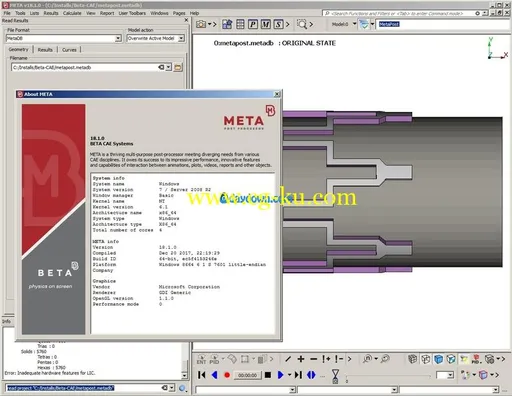Open the File menu
The height and width of the screenshot is (396, 512).
pyautogui.click(x=7, y=13)
